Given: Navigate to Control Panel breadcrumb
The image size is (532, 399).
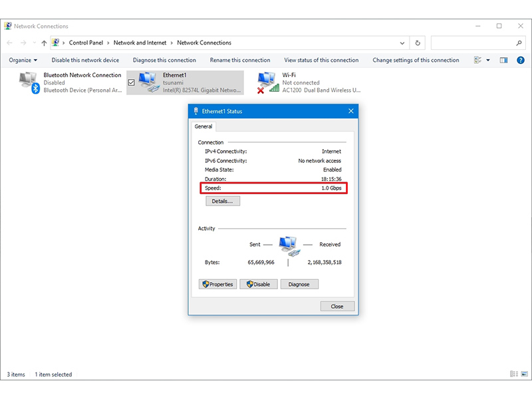Looking at the screenshot, I should click(86, 43).
